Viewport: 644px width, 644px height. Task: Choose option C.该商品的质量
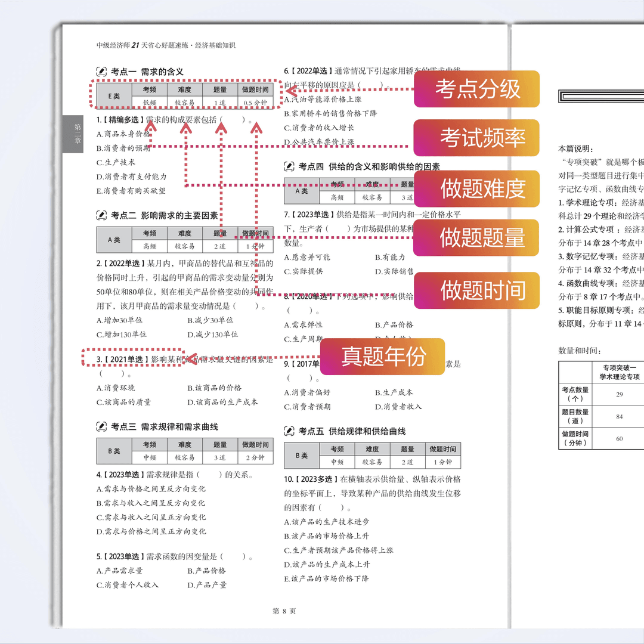(123, 402)
